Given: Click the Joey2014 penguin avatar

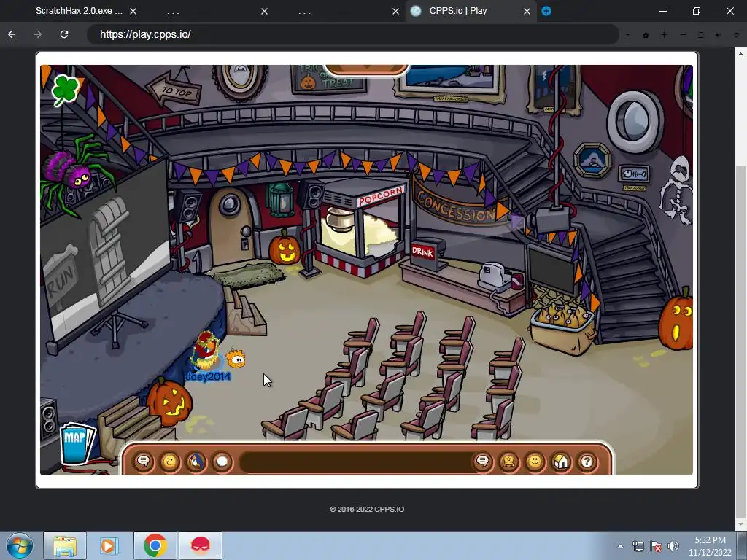Looking at the screenshot, I should click(x=206, y=351).
